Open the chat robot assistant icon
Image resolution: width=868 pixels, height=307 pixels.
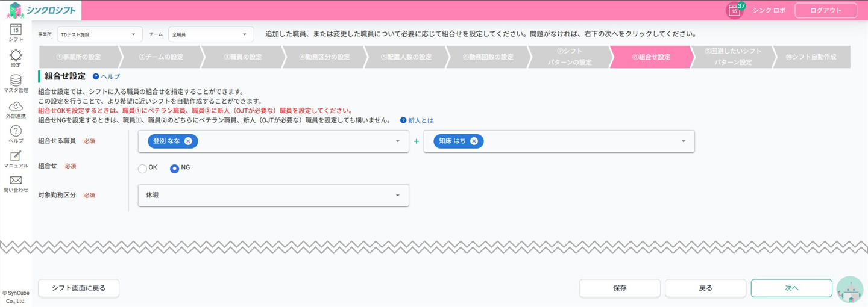(850, 290)
